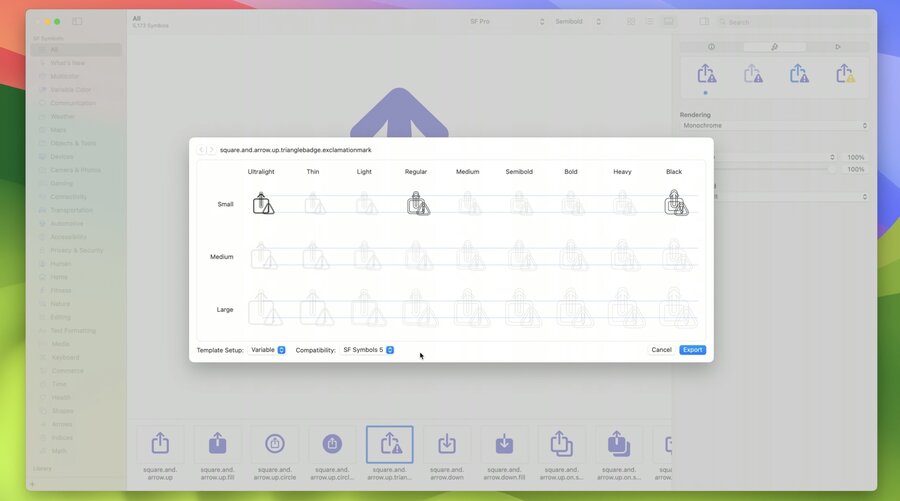Pick the faded Semibold Medium glyph
This screenshot has height=501, width=900.
point(522,256)
